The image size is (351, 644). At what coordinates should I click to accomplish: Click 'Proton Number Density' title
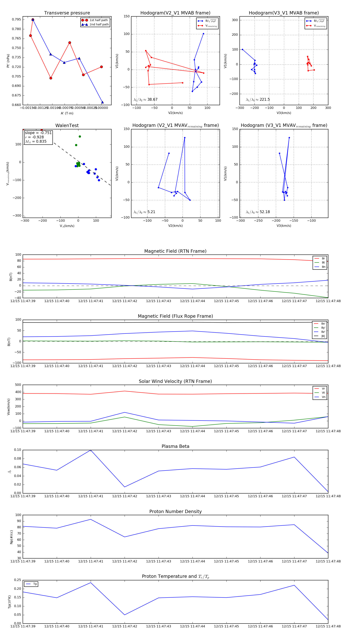(175, 511)
